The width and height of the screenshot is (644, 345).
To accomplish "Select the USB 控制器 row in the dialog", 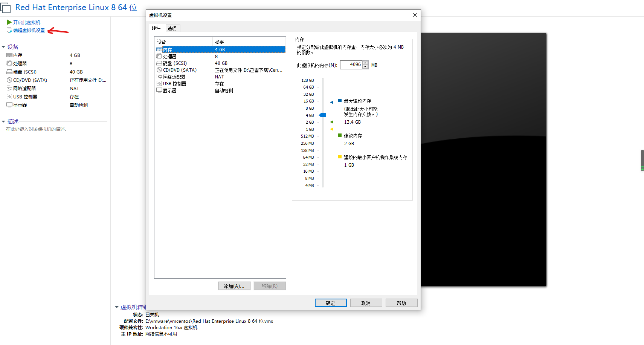I will click(220, 83).
